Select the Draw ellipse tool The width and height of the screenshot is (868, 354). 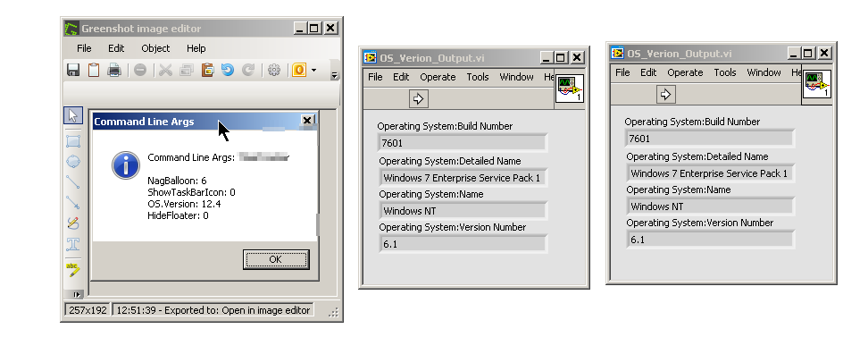[x=73, y=161]
